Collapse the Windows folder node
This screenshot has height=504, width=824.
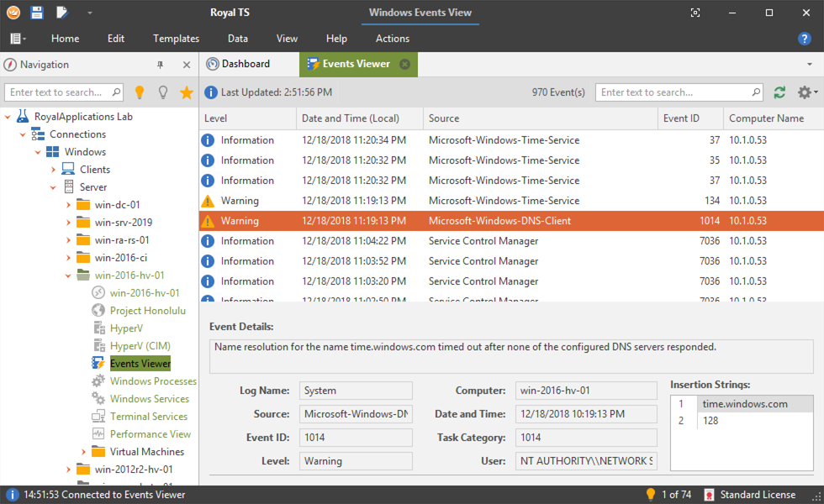pyautogui.click(x=38, y=152)
